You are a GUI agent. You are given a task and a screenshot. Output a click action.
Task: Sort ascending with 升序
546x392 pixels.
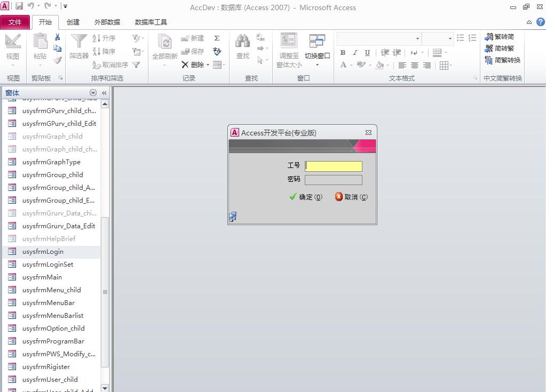click(104, 38)
